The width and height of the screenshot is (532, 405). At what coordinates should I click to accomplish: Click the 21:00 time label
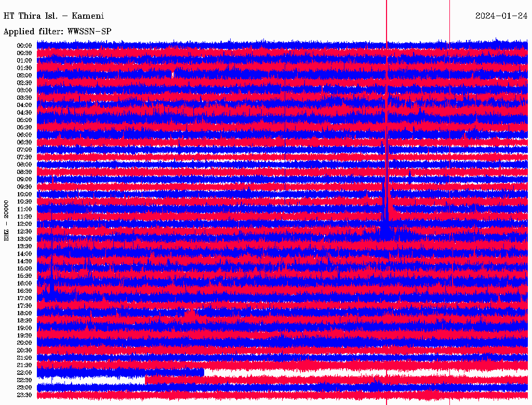24,358
